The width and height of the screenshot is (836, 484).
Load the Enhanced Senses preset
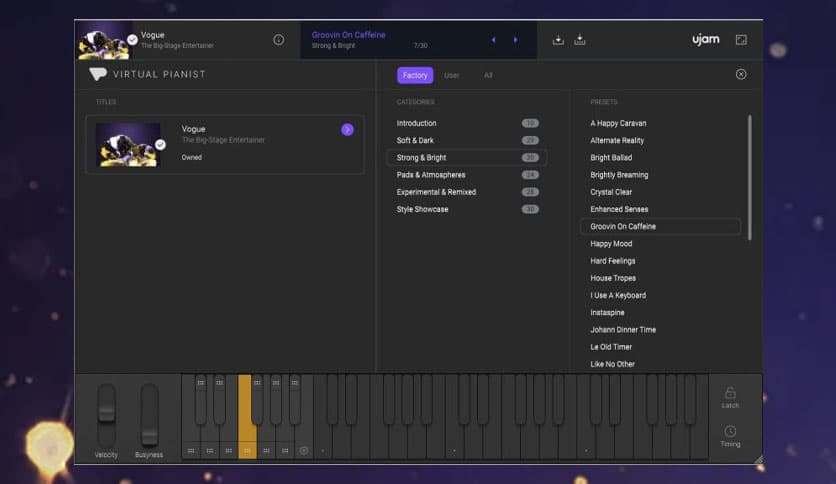[619, 209]
